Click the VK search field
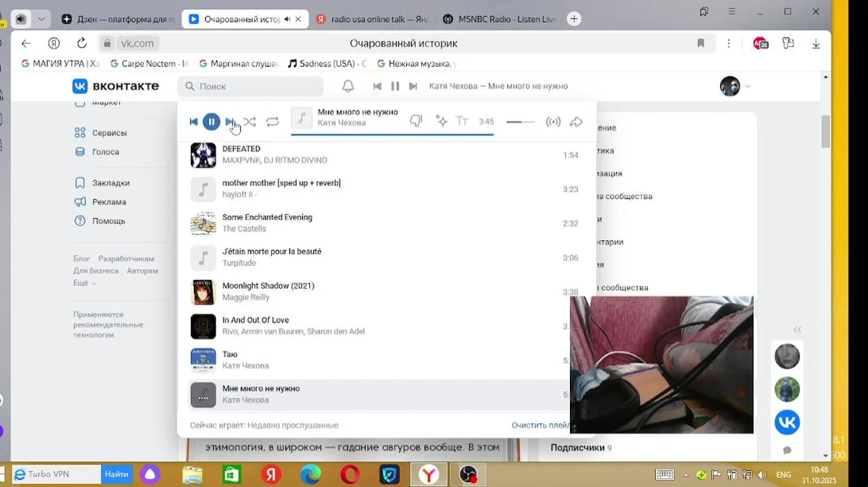Image resolution: width=868 pixels, height=487 pixels. (251, 86)
